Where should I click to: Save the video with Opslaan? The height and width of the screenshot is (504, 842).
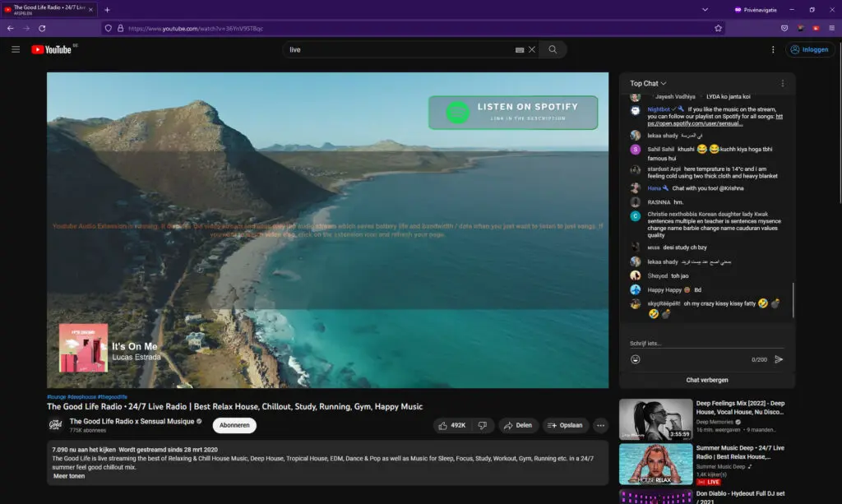[x=565, y=425]
